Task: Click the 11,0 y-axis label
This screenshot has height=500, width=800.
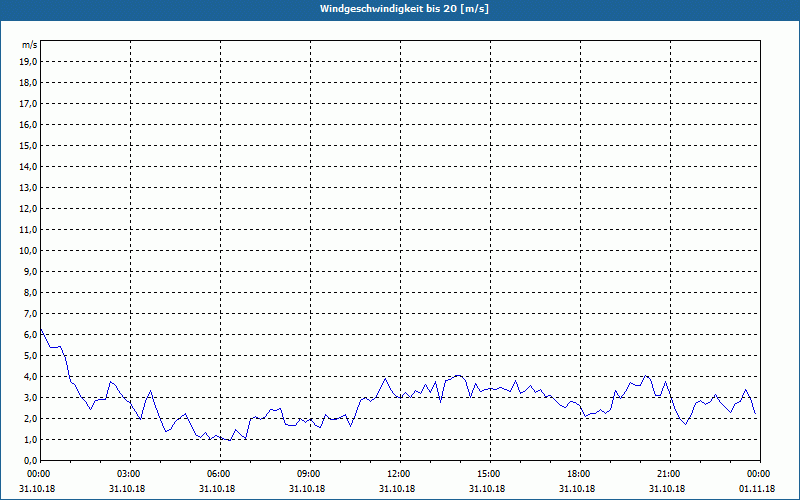Action: coord(28,230)
